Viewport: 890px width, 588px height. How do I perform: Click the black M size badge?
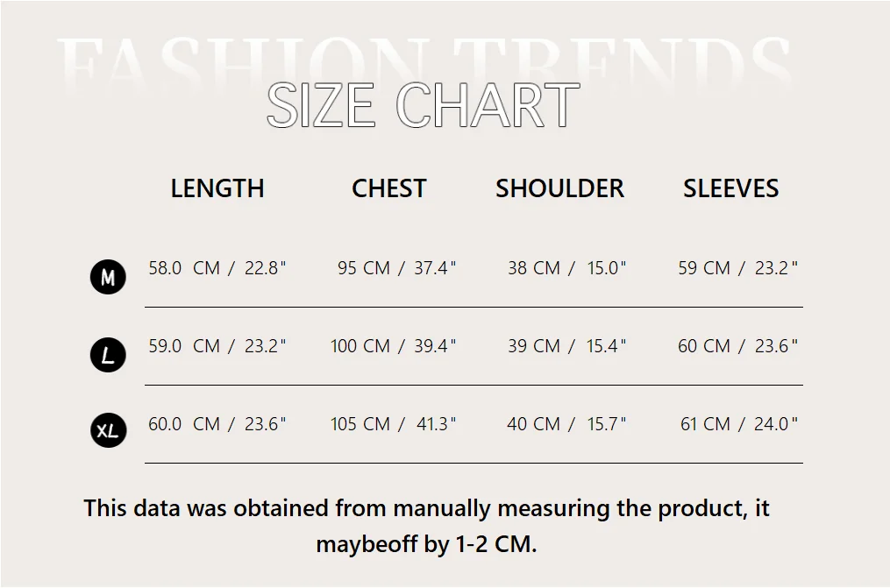tap(108, 278)
